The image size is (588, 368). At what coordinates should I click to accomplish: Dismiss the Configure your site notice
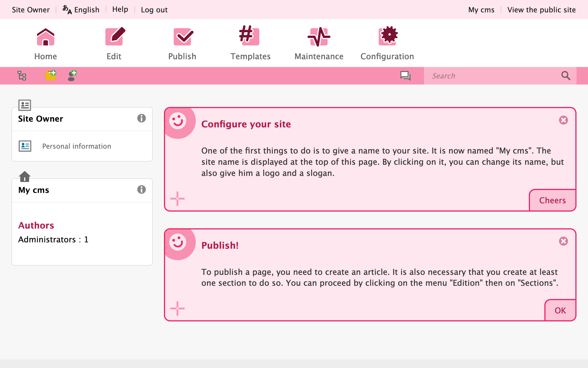coord(563,120)
